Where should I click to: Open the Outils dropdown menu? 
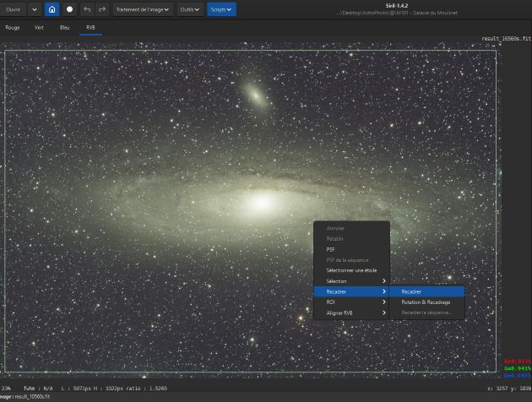click(x=190, y=9)
